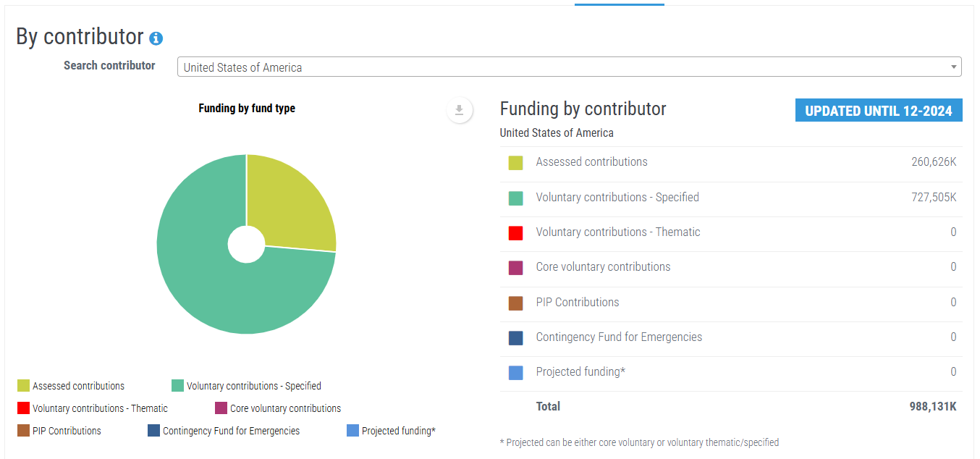Select the dark blue Contingency Fund table swatch
Viewport: 980px width, 459px height.
pyautogui.click(x=515, y=338)
